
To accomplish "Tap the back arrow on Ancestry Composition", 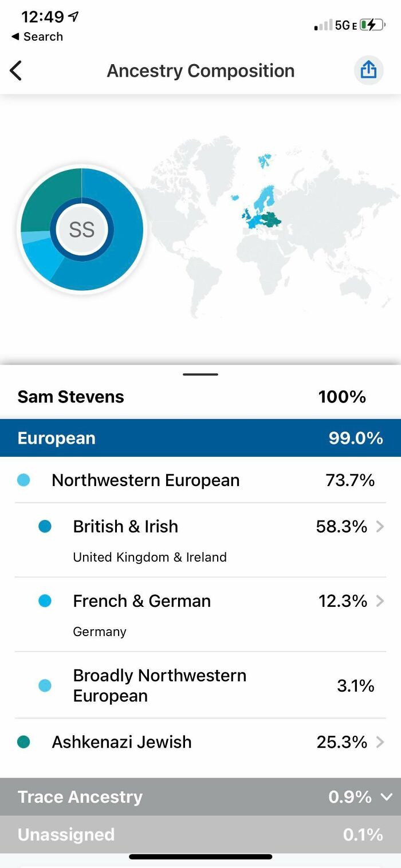I will click(17, 70).
